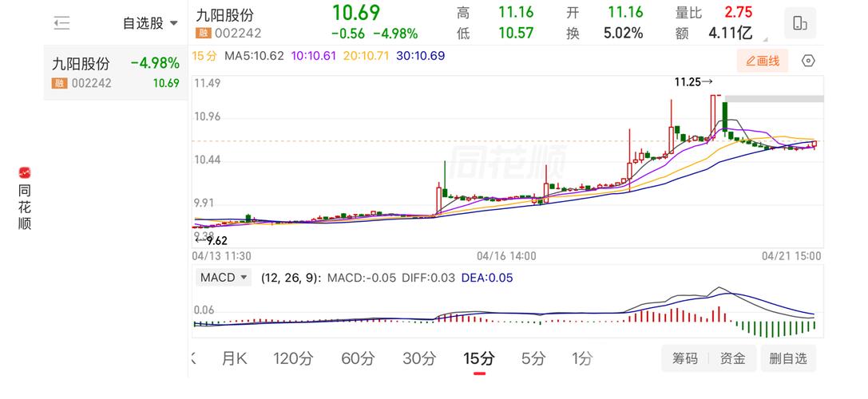The image size is (868, 399).
Task: Click the 额 4.11亿 amount value
Action: pos(730,34)
